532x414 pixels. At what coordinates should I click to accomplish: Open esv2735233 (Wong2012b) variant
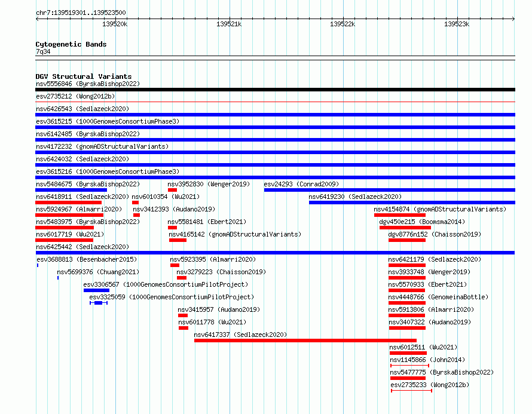coord(430,385)
